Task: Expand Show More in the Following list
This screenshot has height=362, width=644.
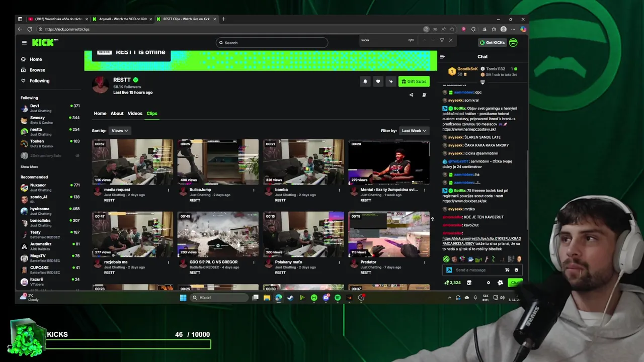Action: (29, 167)
